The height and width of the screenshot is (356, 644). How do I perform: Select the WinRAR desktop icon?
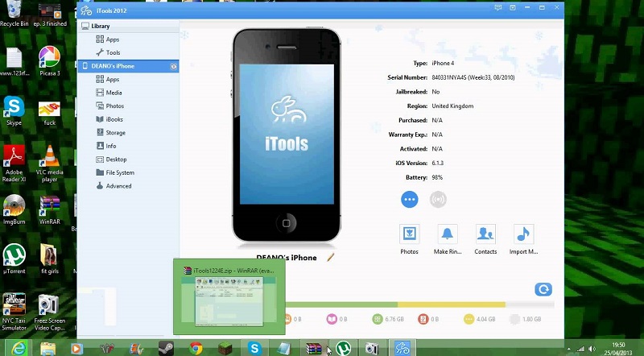[x=50, y=209]
